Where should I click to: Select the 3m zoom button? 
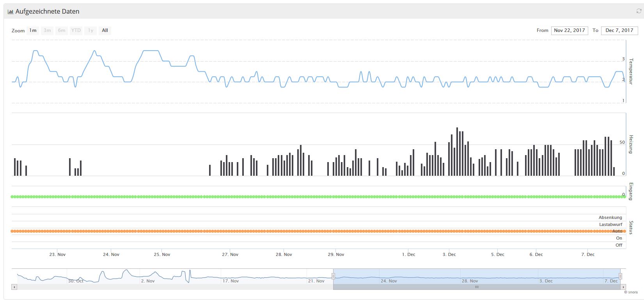pos(47,30)
